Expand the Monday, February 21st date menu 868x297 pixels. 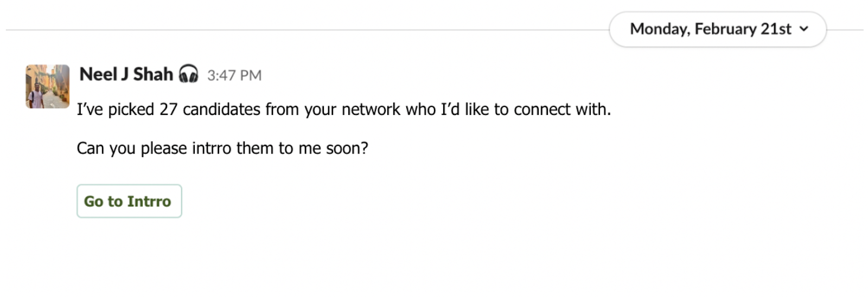[717, 29]
